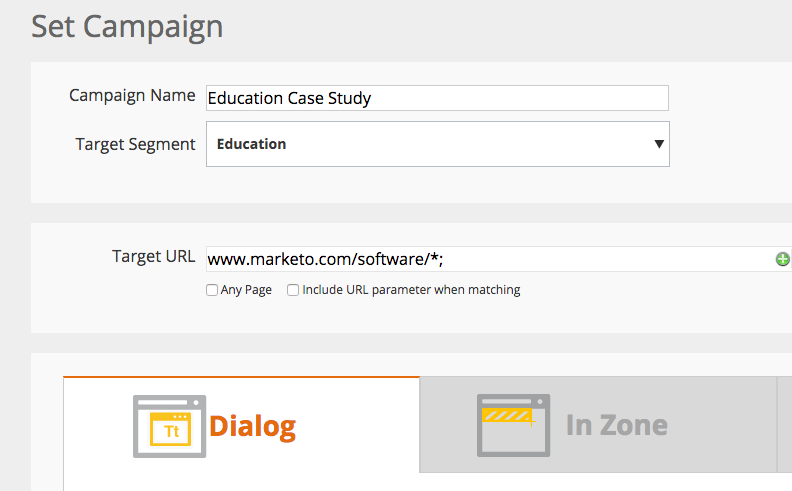Image resolution: width=792 pixels, height=491 pixels.
Task: Click the Target Segment label
Action: [135, 144]
